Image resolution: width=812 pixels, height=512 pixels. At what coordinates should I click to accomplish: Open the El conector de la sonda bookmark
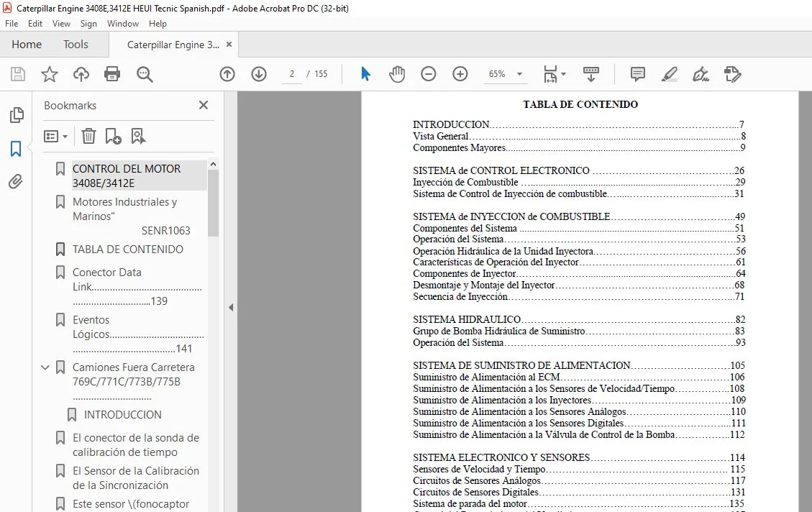tap(136, 445)
